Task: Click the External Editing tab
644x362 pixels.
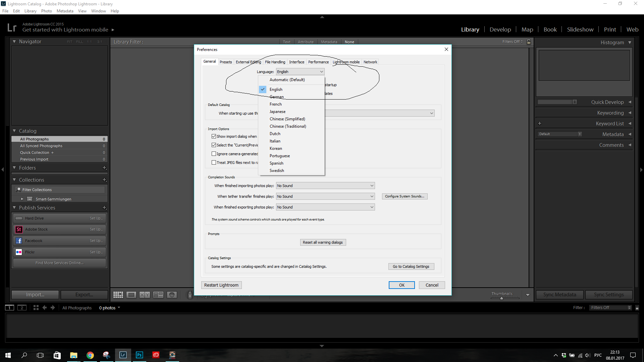Action: click(x=248, y=62)
